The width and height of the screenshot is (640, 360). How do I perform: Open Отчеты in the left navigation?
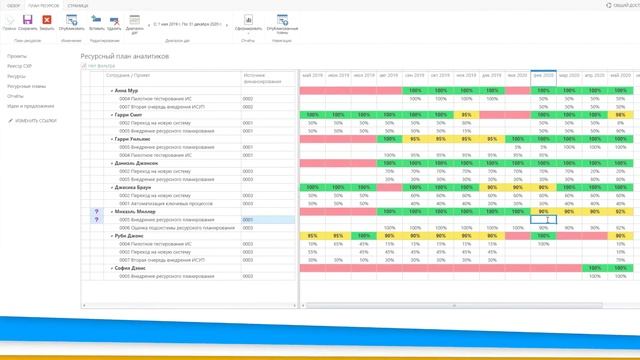click(x=15, y=96)
